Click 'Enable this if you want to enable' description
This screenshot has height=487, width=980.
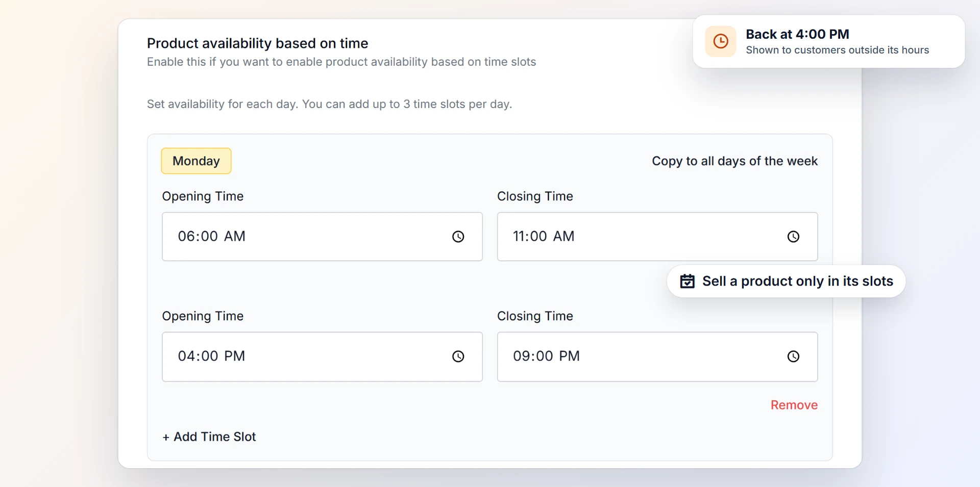[341, 62]
